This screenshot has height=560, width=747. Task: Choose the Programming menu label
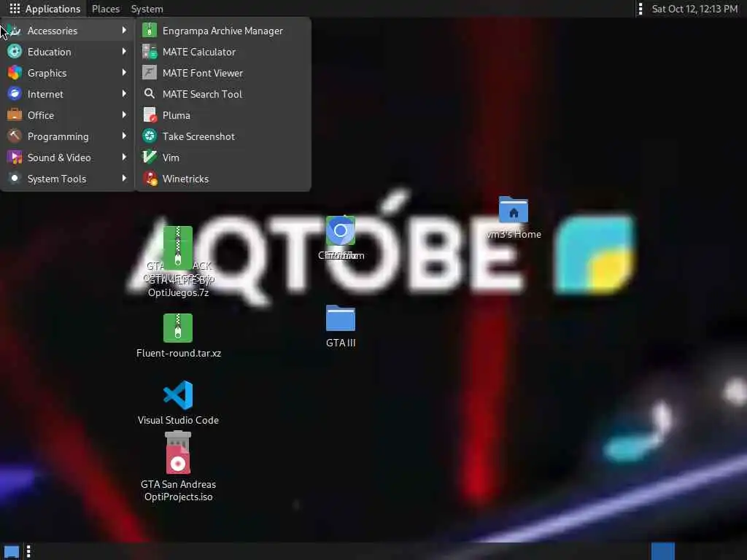pyautogui.click(x=58, y=136)
